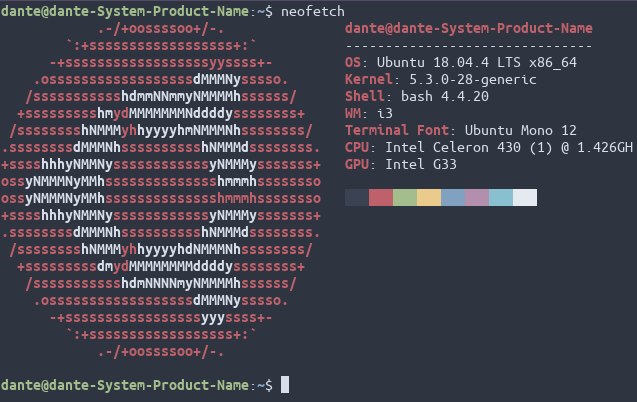Screen dimensions: 637x402
Task: Click the dashed separator under the title
Action: 468,46
